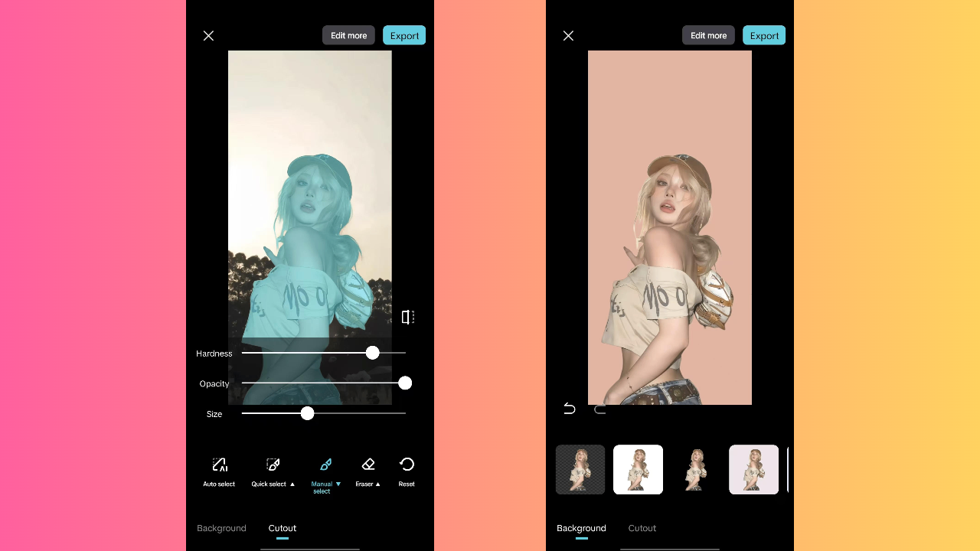Expand the Manual select tool options
The height and width of the screenshot is (551, 980).
[x=338, y=484]
